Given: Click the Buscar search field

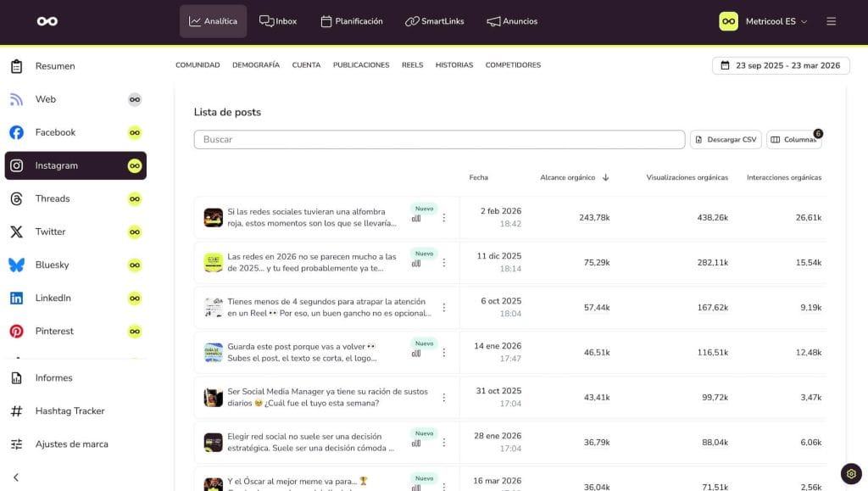Looking at the screenshot, I should (x=439, y=140).
